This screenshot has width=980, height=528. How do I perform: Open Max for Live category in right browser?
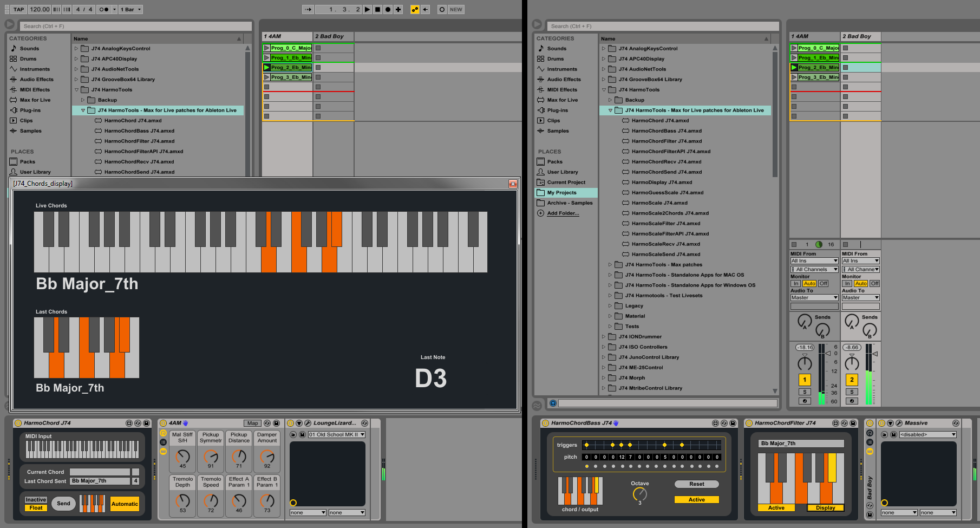coord(562,100)
